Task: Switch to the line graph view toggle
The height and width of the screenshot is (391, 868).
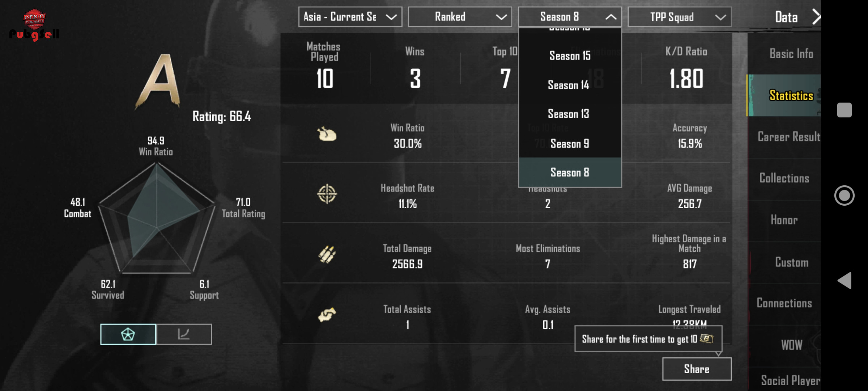Action: 184,334
